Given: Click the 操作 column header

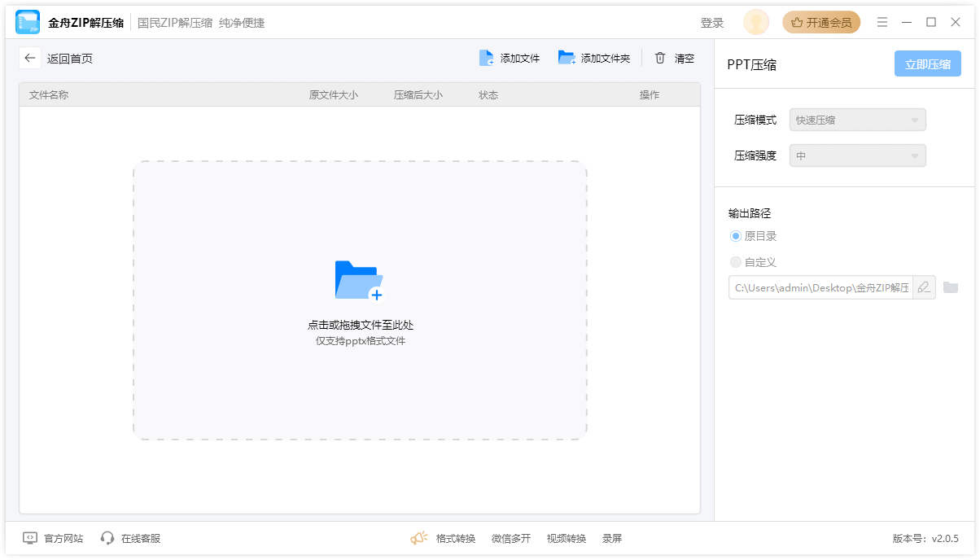Looking at the screenshot, I should 650,95.
